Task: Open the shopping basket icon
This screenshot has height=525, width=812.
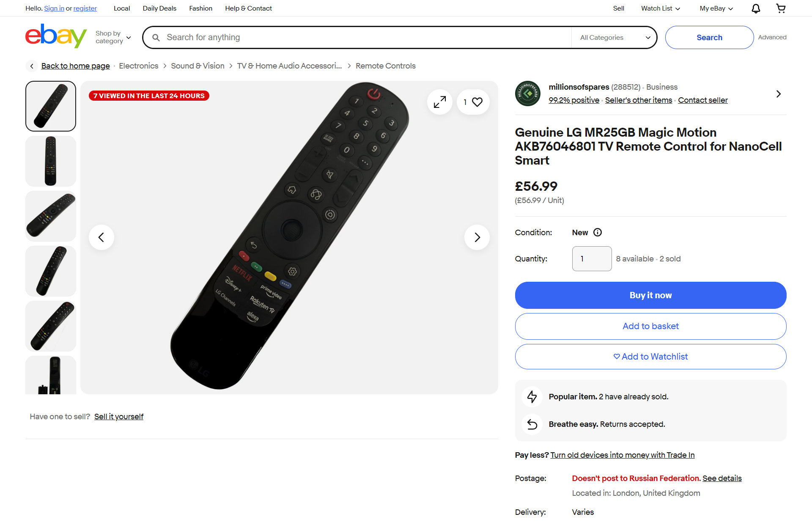Action: pos(781,8)
